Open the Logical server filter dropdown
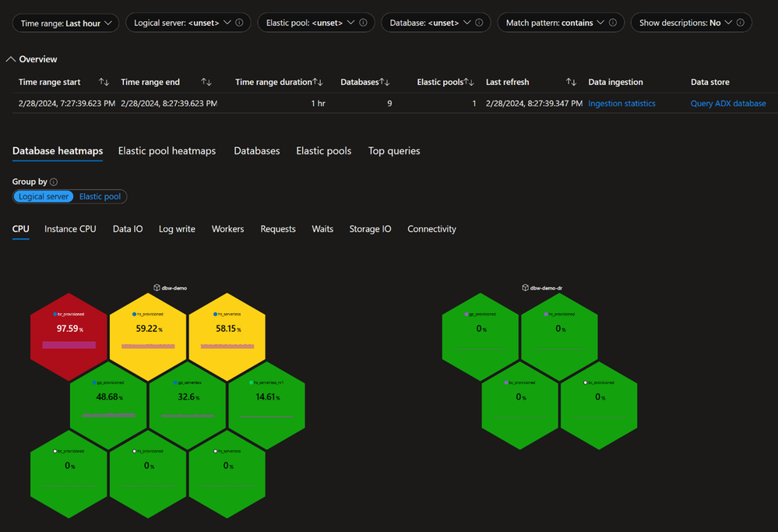Viewport: 778px width, 532px height. [188, 23]
